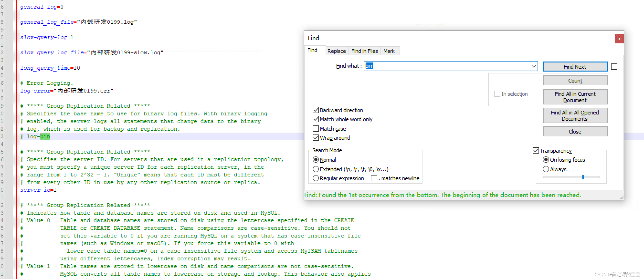Image resolution: width=644 pixels, height=279 pixels.
Task: Expand the Find what history dropdown
Action: click(533, 66)
